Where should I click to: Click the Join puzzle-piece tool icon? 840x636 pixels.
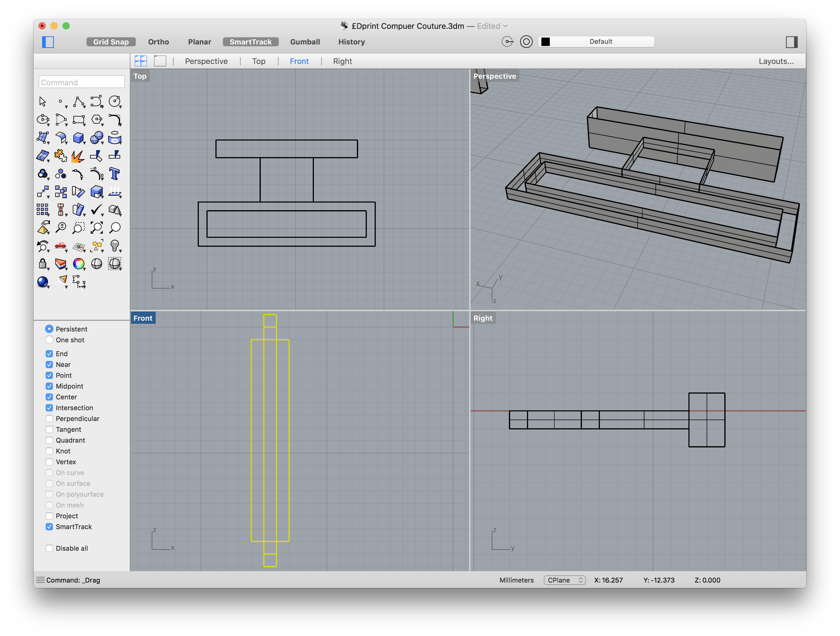(x=60, y=156)
